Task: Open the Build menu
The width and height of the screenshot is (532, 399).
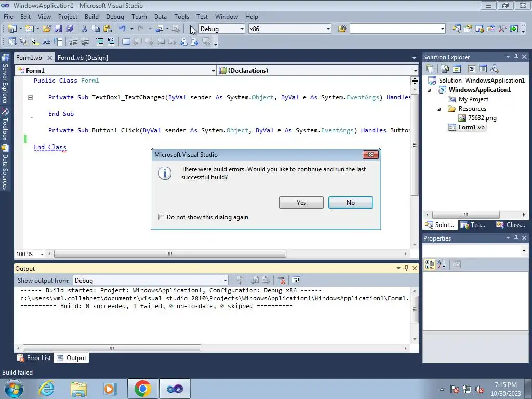Action: click(x=91, y=16)
